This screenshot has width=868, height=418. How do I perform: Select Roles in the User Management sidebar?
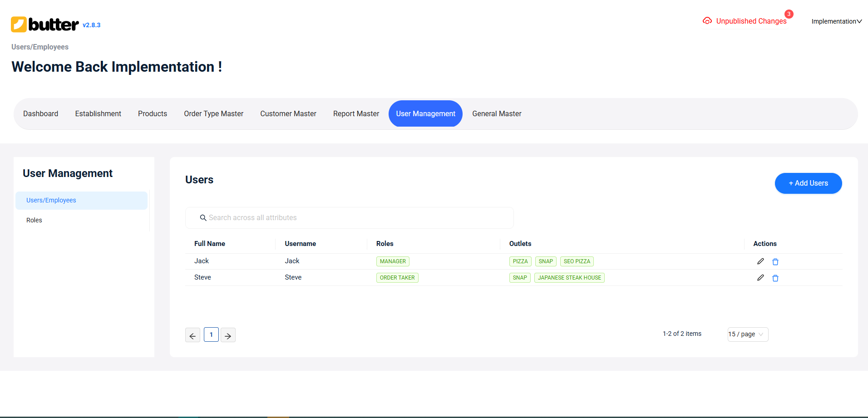(34, 220)
